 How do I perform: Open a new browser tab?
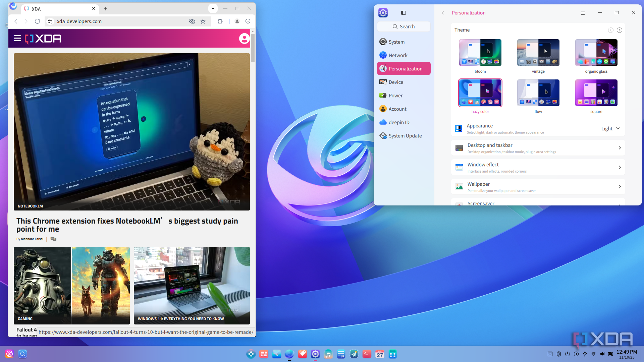[106, 9]
